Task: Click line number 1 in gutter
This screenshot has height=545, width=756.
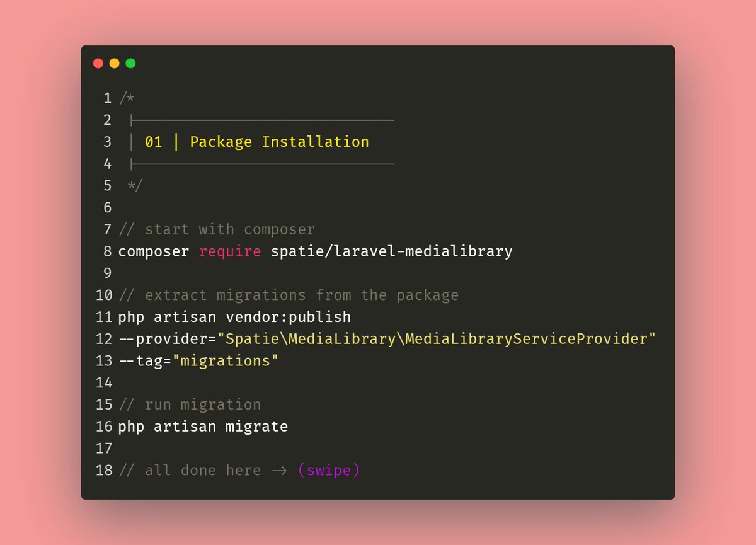Action: click(x=107, y=98)
